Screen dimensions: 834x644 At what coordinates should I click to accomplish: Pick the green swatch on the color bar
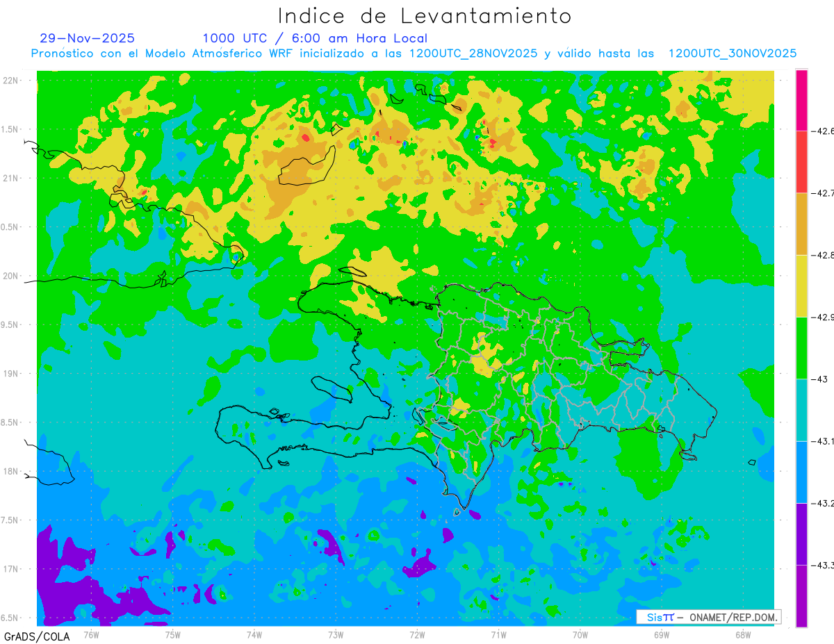coord(801,347)
